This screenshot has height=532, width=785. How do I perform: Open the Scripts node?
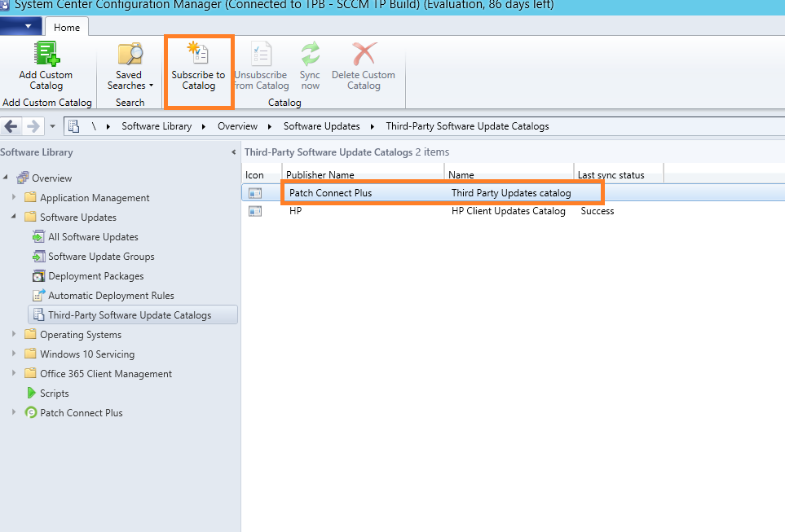click(x=54, y=393)
